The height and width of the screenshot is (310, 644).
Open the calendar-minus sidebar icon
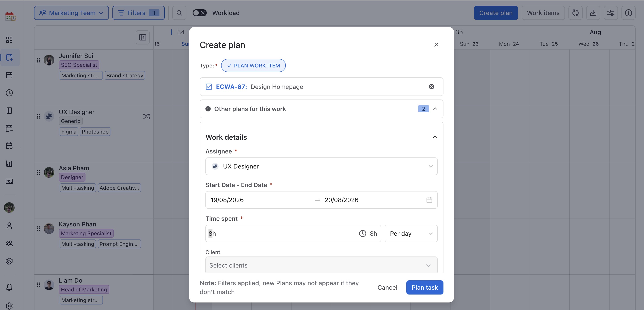pos(9,128)
